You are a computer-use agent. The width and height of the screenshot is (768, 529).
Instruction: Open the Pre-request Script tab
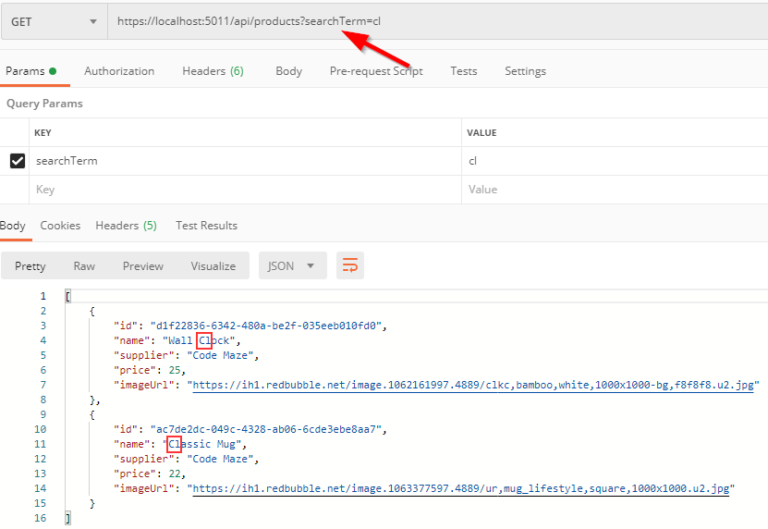click(x=376, y=71)
